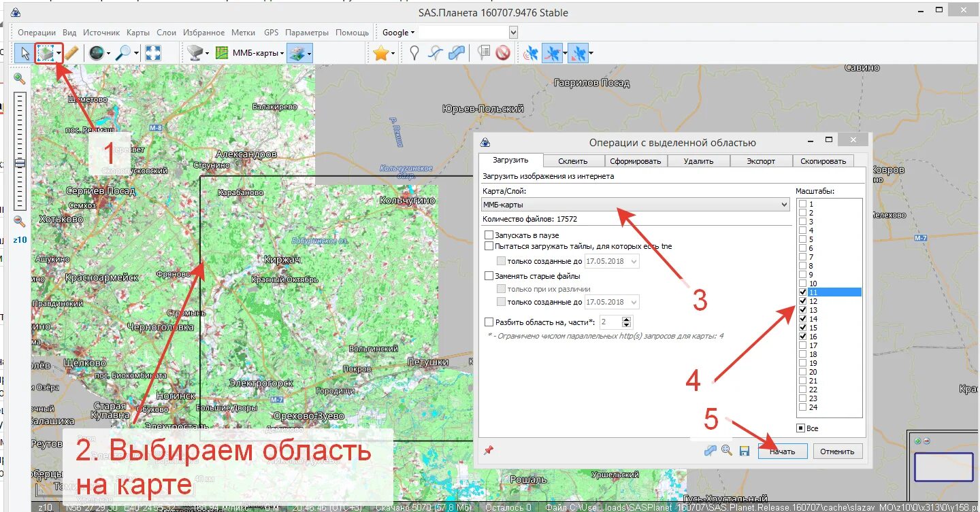Open the Карта/Слой ММБ-карты combo box
Image resolution: width=980 pixels, height=512 pixels.
pos(636,204)
